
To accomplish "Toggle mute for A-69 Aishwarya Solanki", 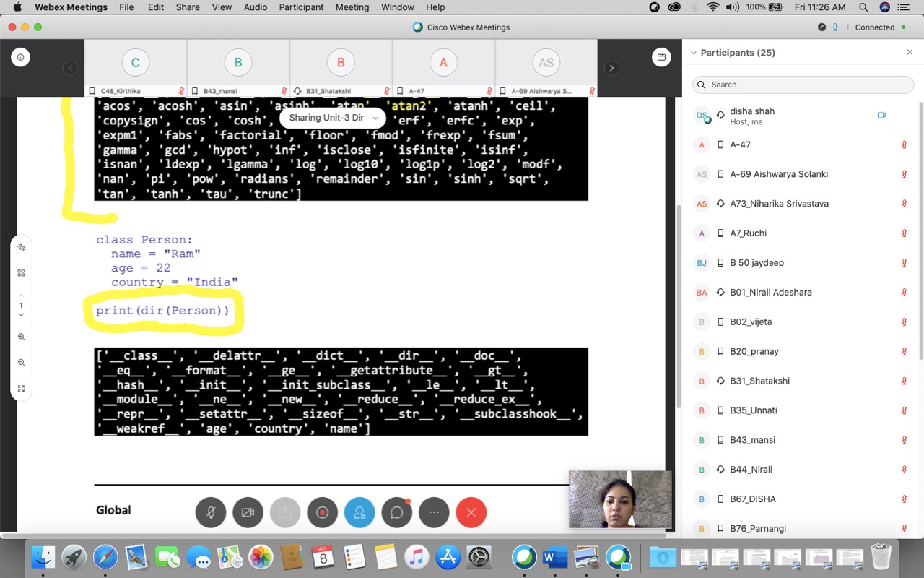I will 904,174.
